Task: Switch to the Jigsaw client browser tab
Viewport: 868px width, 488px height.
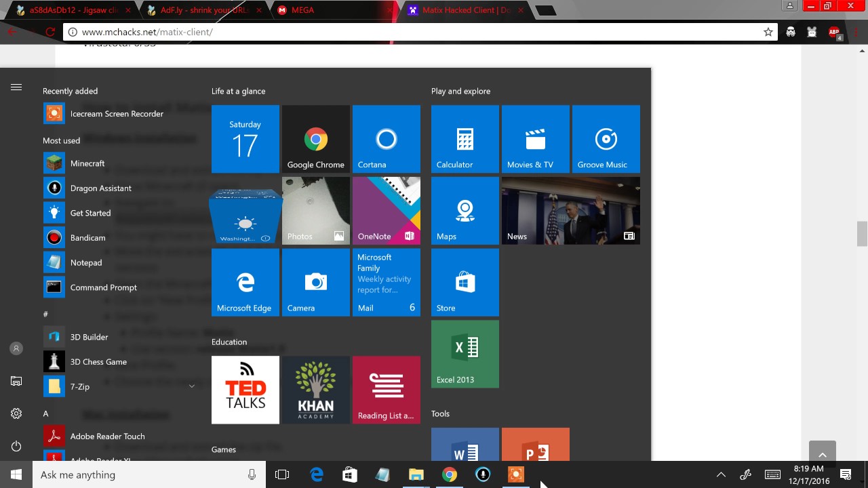Action: click(x=72, y=10)
